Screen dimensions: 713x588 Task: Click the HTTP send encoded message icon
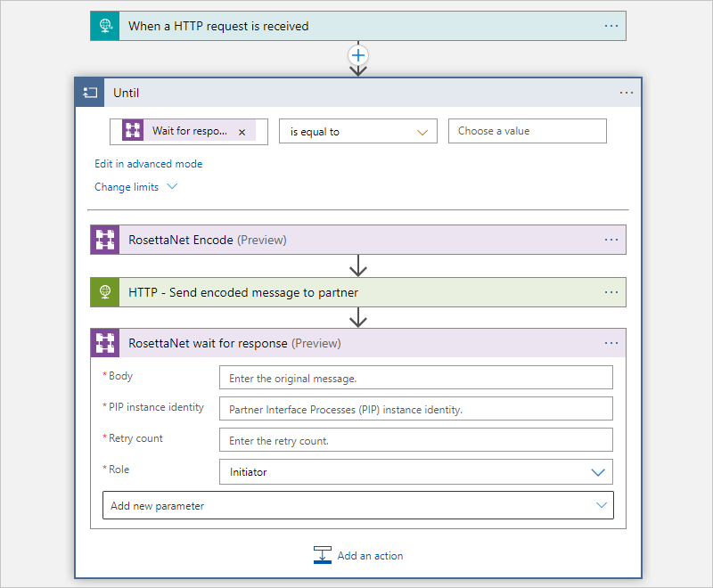(105, 292)
